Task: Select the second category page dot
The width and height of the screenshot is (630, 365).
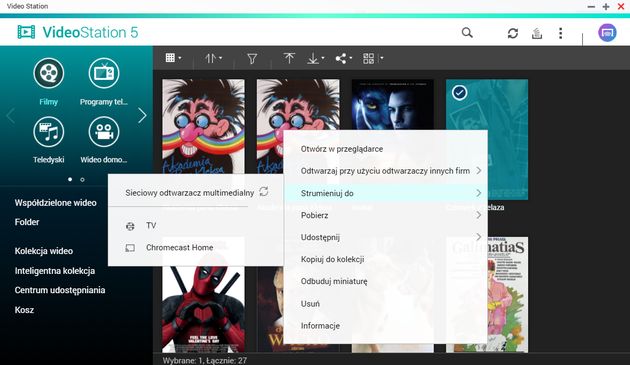Action: [82, 179]
